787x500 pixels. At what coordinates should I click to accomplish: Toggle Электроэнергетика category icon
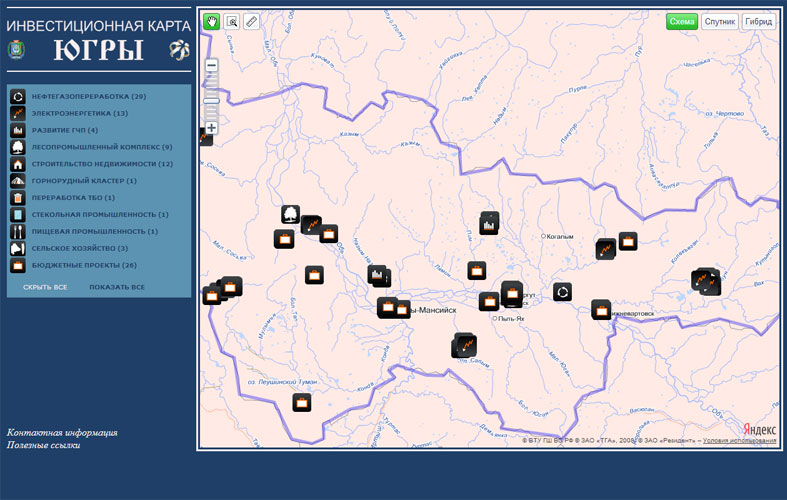tap(18, 113)
